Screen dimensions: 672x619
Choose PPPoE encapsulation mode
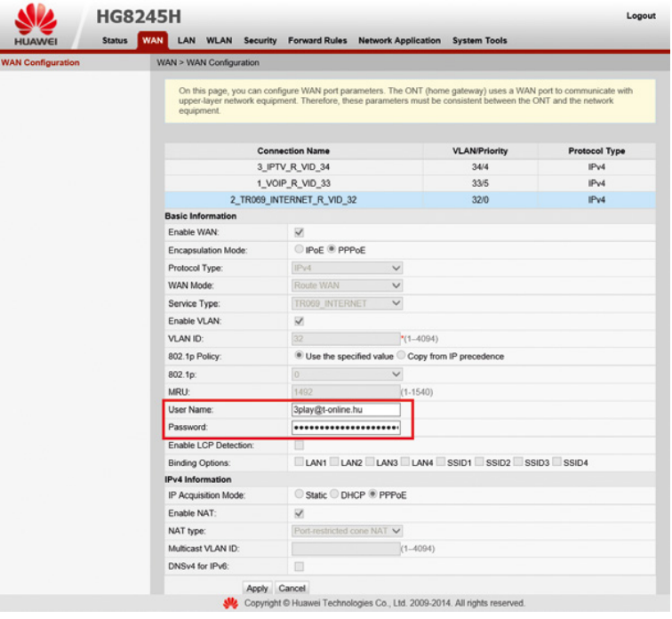(332, 249)
